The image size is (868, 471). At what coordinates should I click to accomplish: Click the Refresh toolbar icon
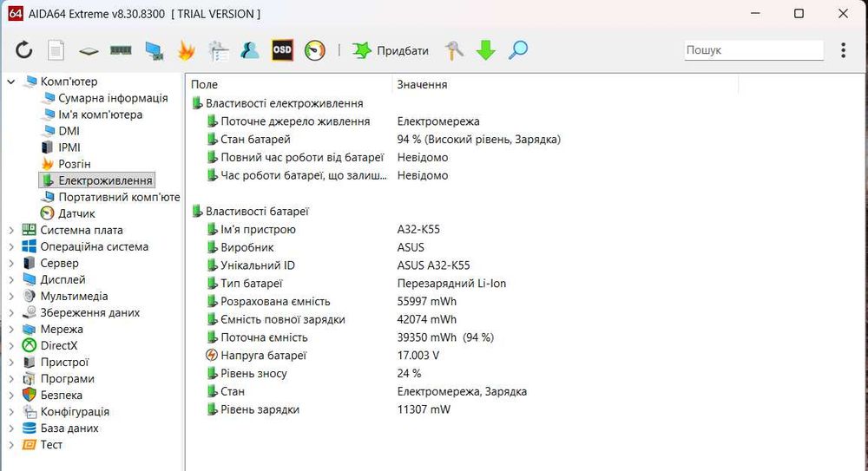pos(23,50)
